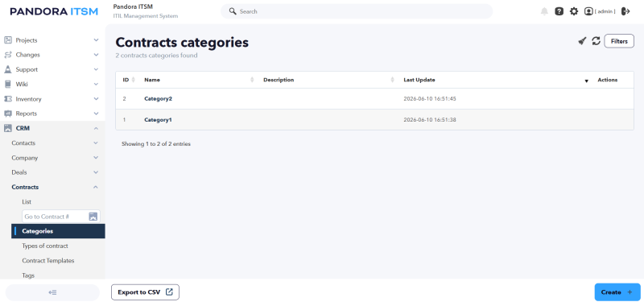The image size is (644, 302).
Task: Click 'Showing 1 to 2 of 2 entries'
Action: pos(156,144)
